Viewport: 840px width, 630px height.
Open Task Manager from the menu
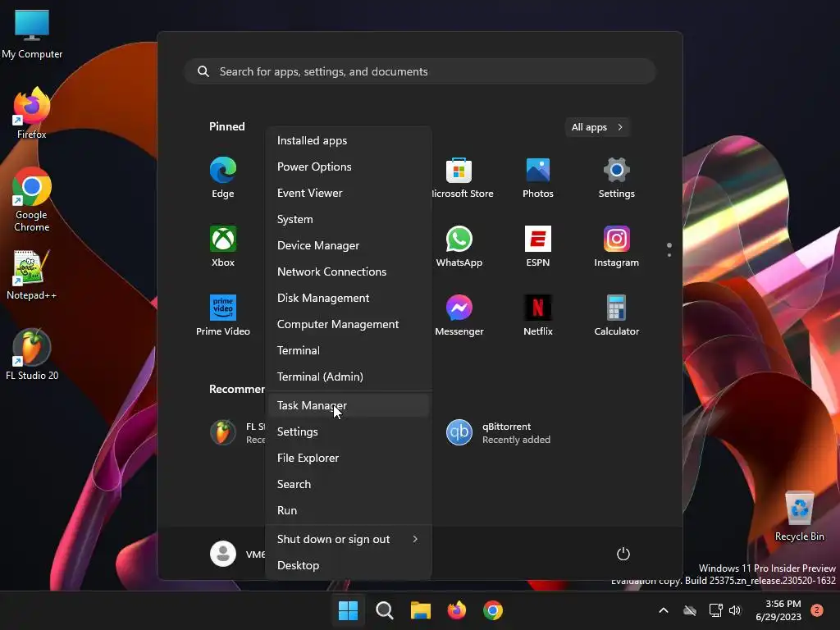point(349,405)
